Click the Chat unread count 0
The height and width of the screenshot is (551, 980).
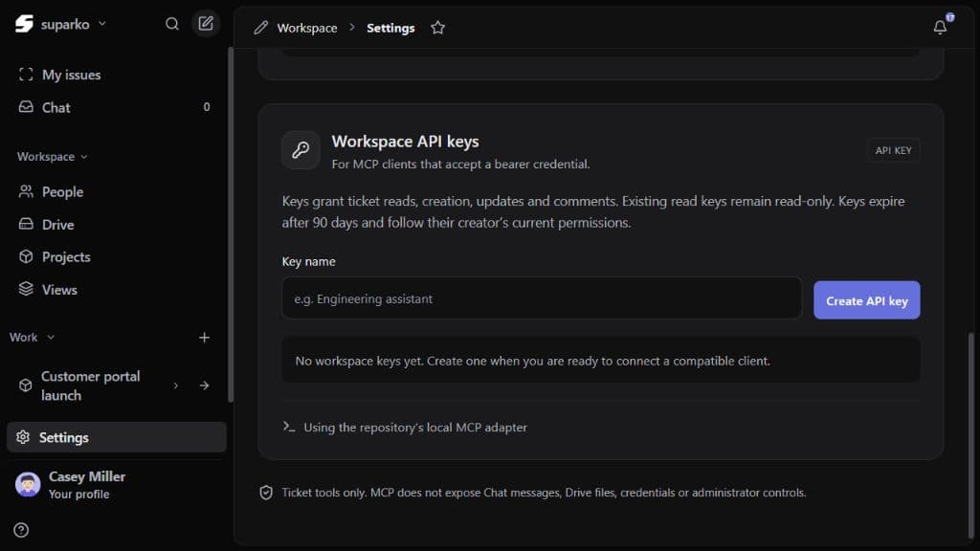(207, 107)
